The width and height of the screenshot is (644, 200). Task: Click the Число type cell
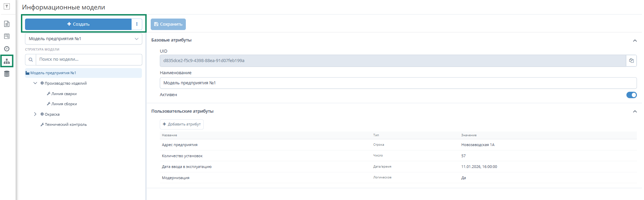(x=378, y=155)
